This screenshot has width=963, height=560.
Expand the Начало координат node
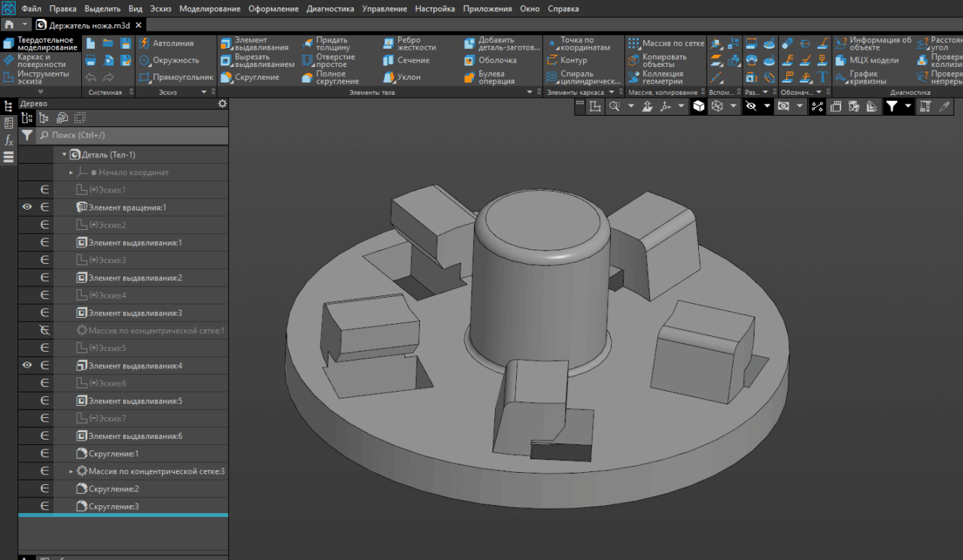71,173
